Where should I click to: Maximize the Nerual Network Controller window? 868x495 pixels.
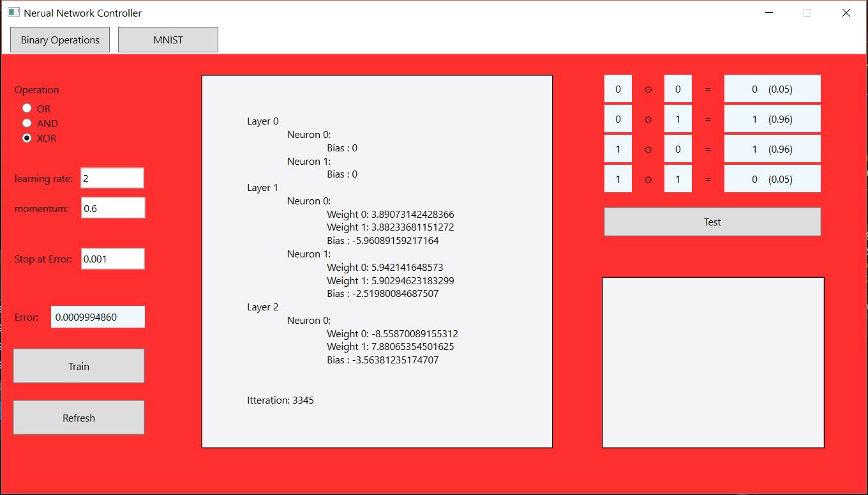(x=807, y=13)
